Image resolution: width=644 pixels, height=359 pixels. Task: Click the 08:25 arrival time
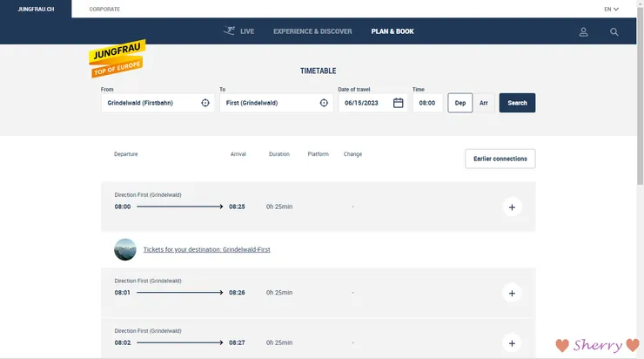[x=237, y=207]
